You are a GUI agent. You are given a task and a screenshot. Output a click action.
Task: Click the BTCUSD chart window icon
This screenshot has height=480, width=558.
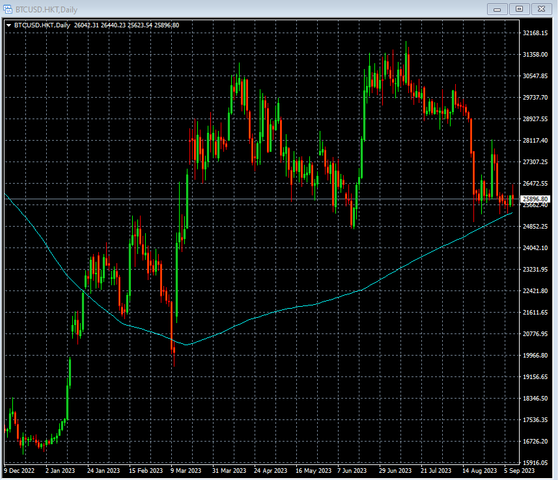8,9
